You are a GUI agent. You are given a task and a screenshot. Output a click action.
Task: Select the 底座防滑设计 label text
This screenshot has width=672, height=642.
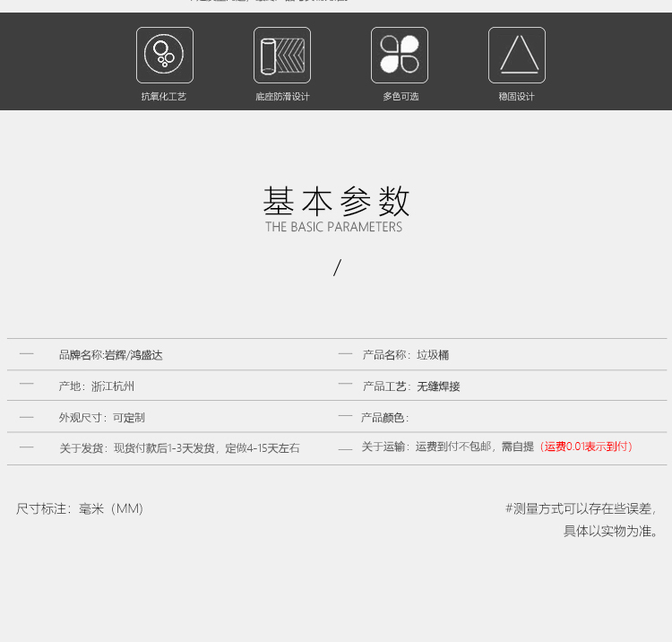pos(281,96)
